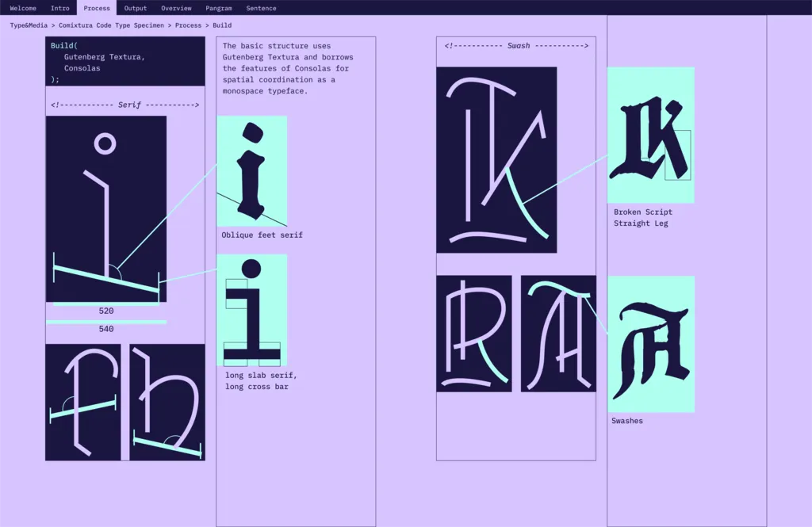Go to the Output tab
This screenshot has height=527, width=812.
(136, 8)
